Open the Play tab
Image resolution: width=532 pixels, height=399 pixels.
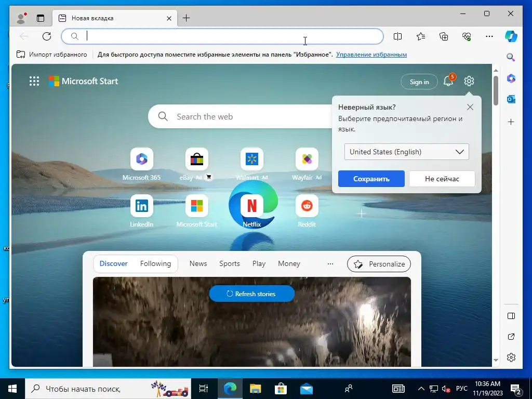(259, 263)
